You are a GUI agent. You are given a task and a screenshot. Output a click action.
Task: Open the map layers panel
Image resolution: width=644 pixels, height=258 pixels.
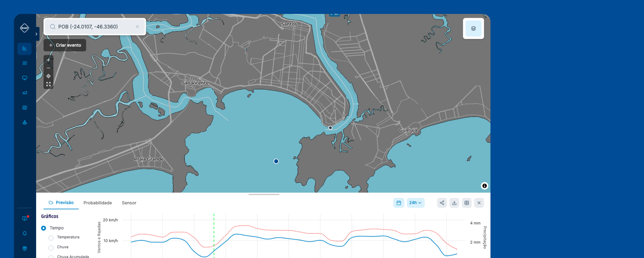(x=473, y=28)
